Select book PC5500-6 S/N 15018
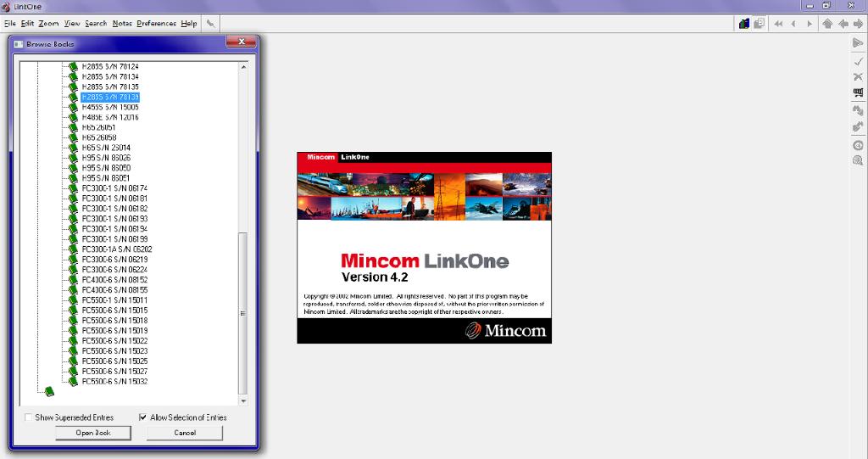The image size is (868, 459). (114, 321)
